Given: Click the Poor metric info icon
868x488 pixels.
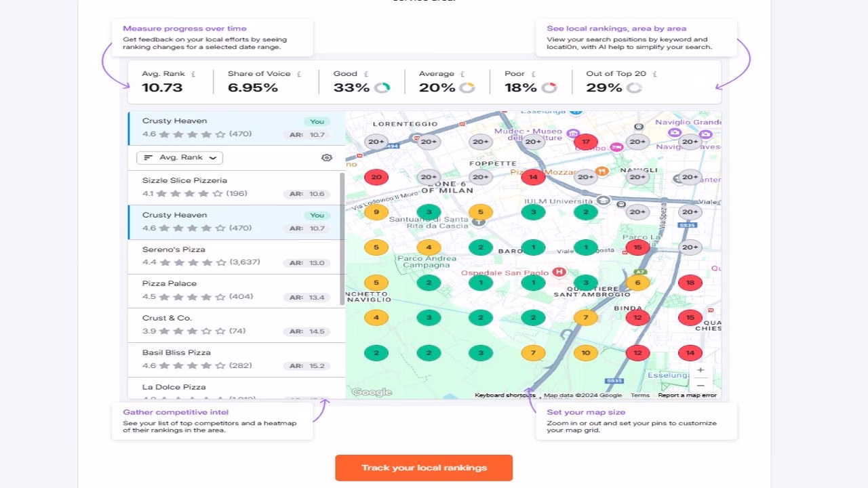Looking at the screenshot, I should pyautogui.click(x=534, y=73).
